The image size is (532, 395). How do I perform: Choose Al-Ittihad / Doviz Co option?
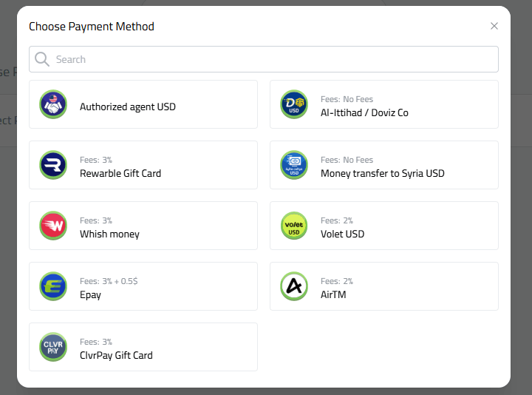384,104
